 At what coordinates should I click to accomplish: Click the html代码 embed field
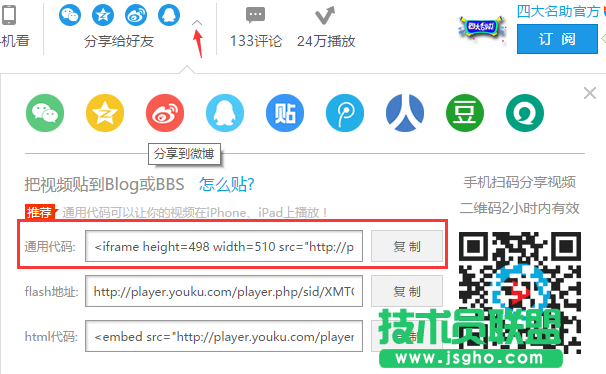[224, 336]
